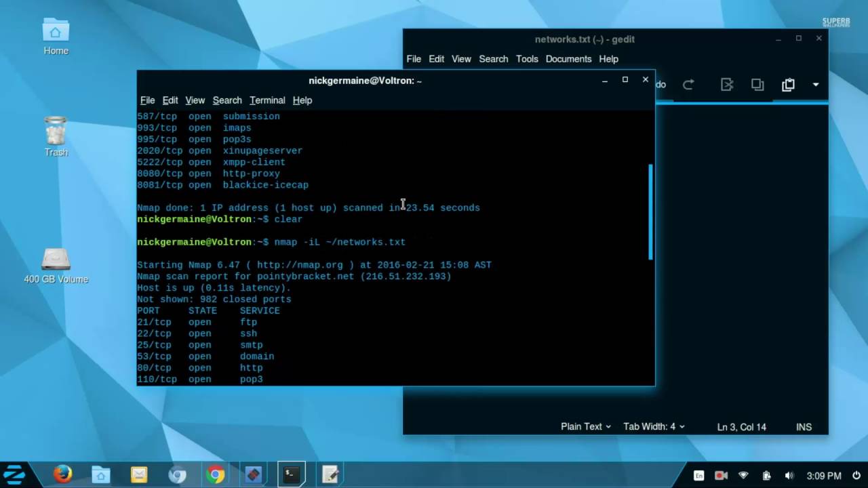The image size is (868, 488).
Task: Toggle INS insert mode in gedit status bar
Action: pyautogui.click(x=804, y=427)
